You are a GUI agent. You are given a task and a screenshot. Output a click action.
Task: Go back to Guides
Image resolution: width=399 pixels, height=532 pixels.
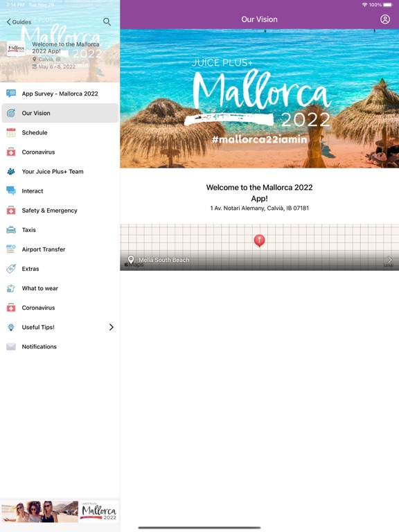click(x=19, y=22)
